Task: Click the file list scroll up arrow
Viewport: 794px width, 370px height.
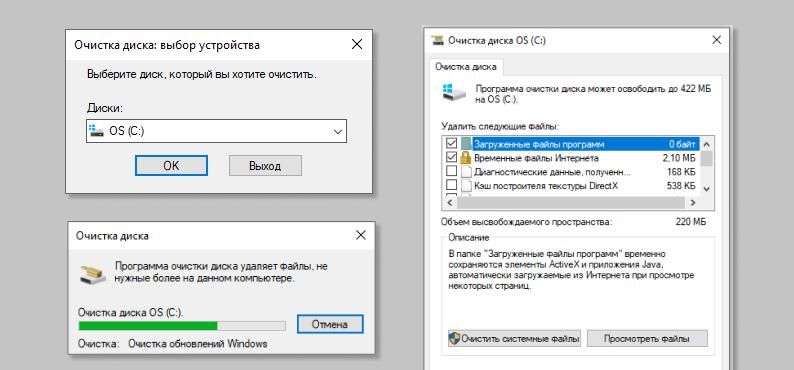Action: (x=707, y=144)
